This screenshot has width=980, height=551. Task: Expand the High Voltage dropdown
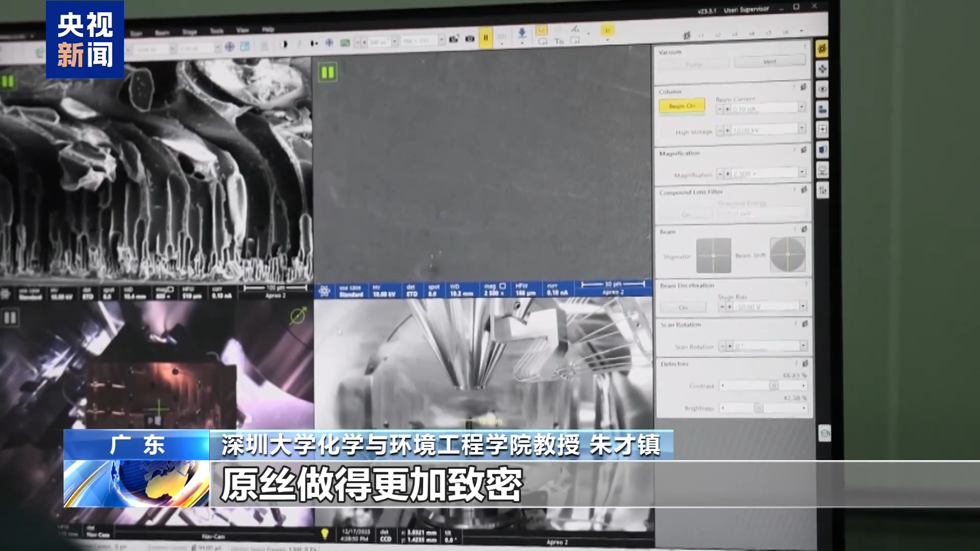pos(801,129)
